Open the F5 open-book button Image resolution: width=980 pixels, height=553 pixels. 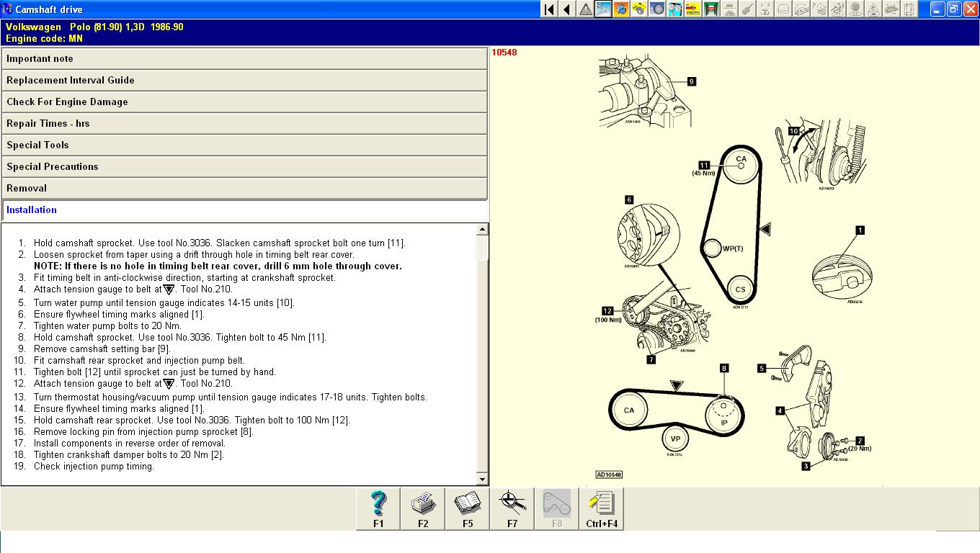(468, 509)
